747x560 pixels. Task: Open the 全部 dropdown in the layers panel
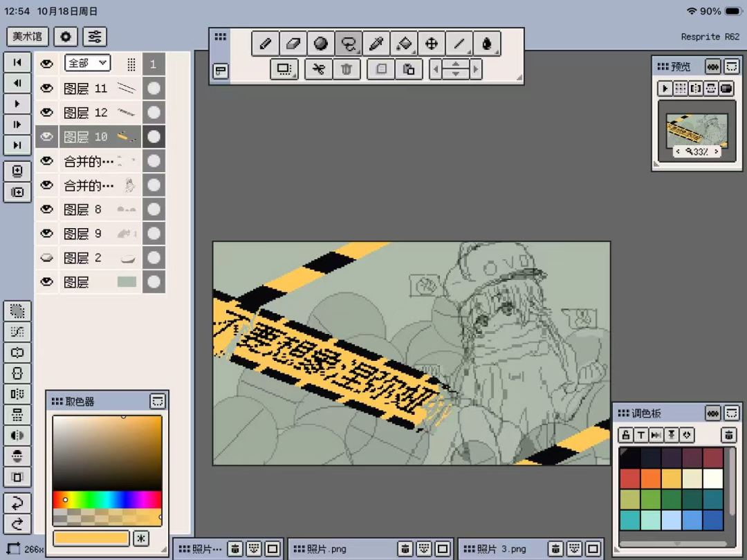point(88,63)
